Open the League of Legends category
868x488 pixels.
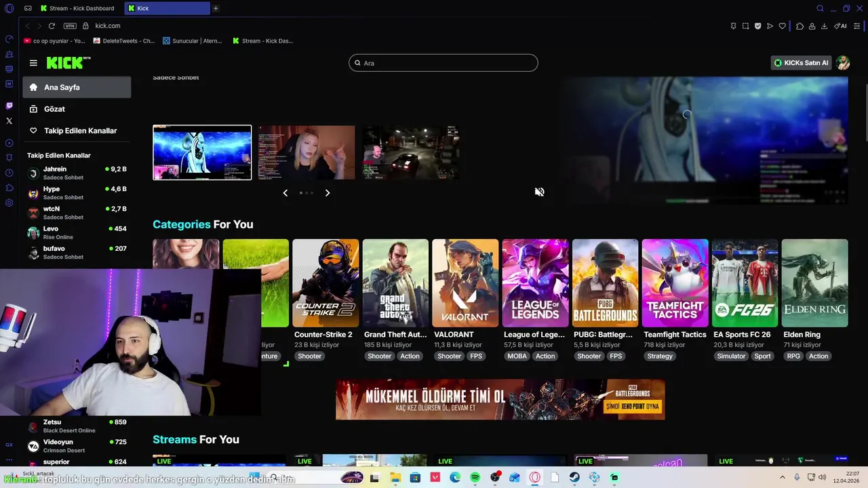coord(535,283)
